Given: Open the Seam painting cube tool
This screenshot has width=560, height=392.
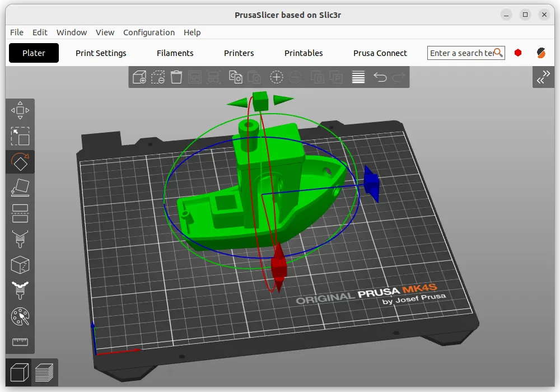Looking at the screenshot, I should [20, 265].
